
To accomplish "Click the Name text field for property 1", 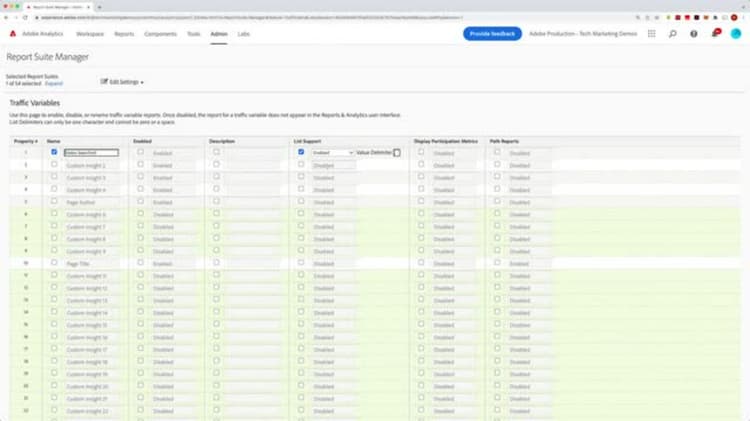I will (91, 153).
